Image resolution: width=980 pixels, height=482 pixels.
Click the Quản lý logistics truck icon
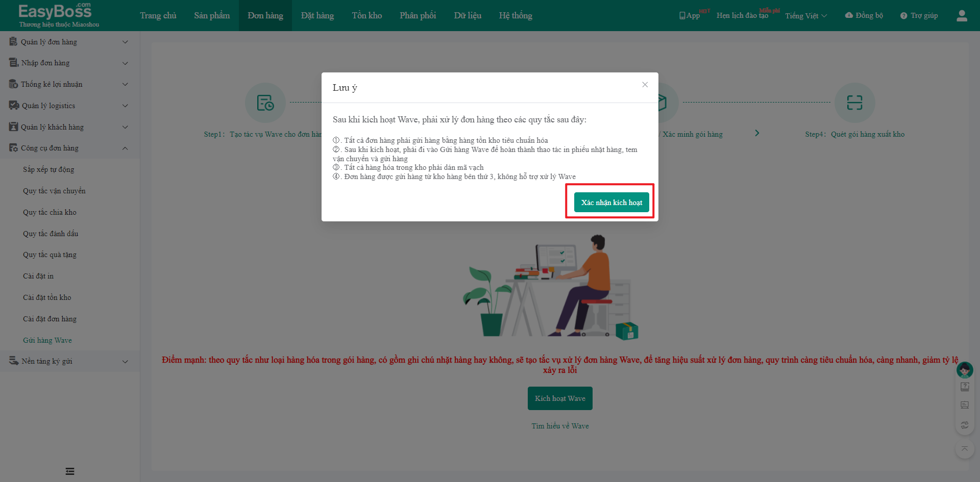point(14,105)
